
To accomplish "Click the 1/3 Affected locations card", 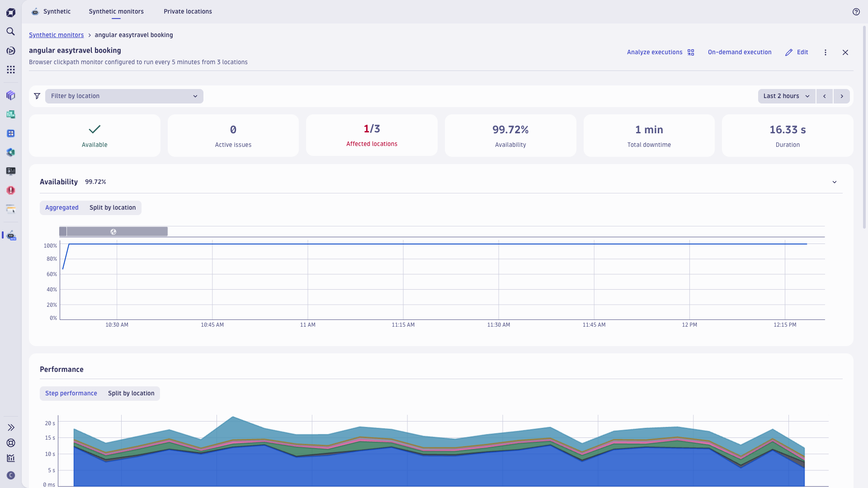I will pos(372,136).
